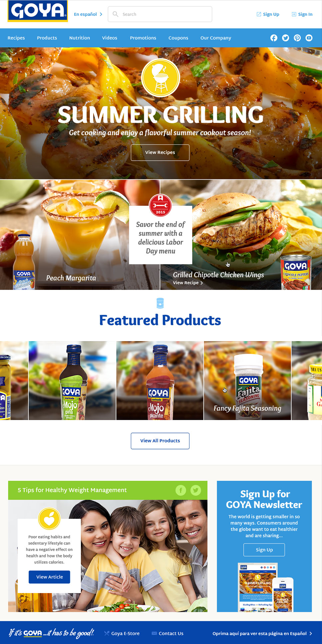Click into the Search field
The image size is (322, 644).
(x=160, y=14)
